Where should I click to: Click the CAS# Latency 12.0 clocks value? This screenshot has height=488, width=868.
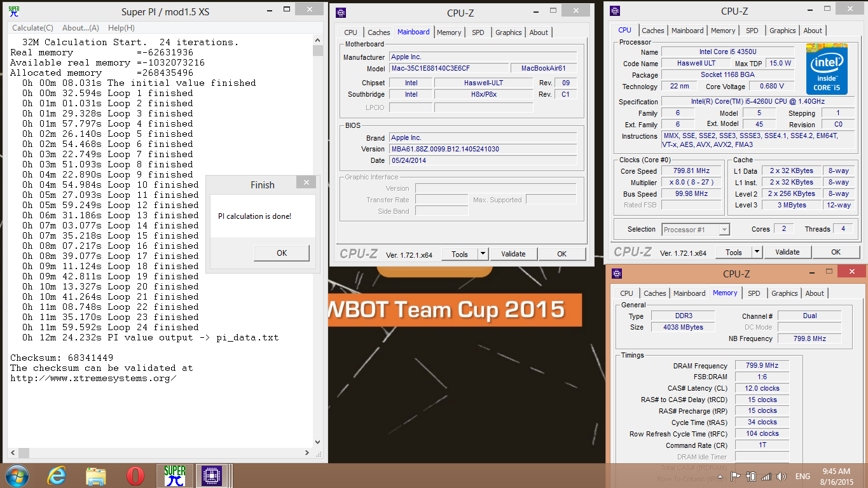[762, 388]
